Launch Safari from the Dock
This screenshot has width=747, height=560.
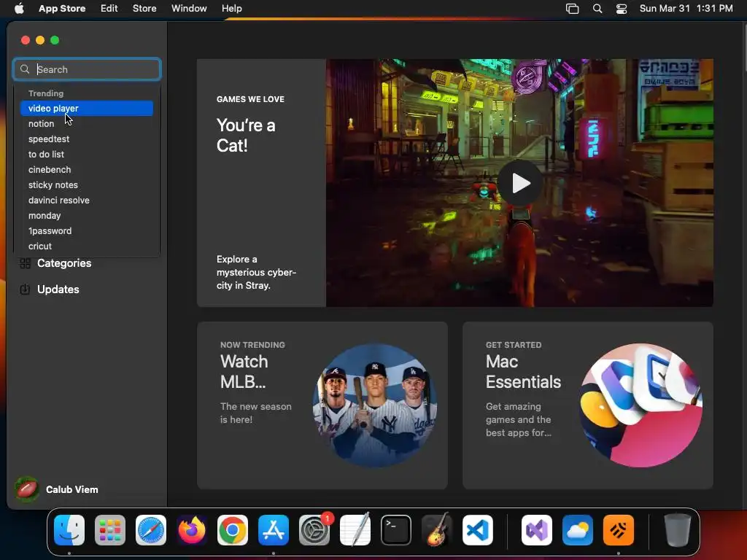tap(151, 530)
